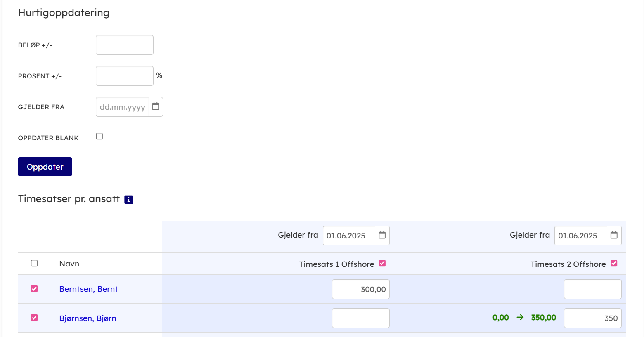Image resolution: width=644 pixels, height=337 pixels.
Task: Open calendar picker in Hurtigoppdatering Gjelder fra field
Action: (155, 106)
